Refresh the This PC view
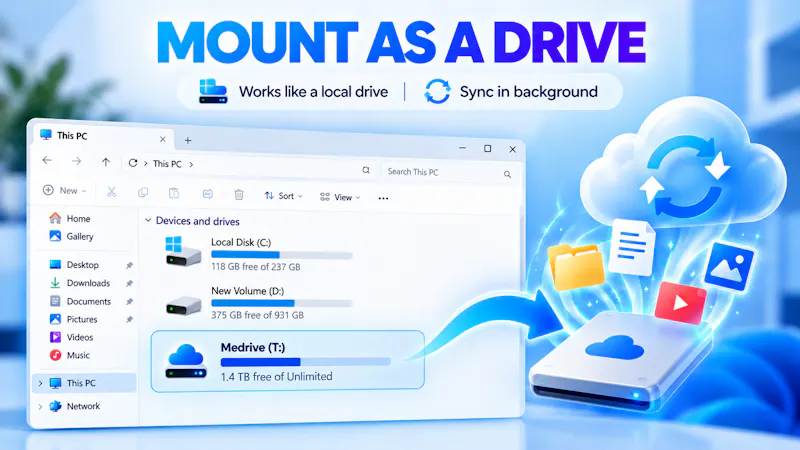Screen dimensions: 800x450 click(x=133, y=163)
